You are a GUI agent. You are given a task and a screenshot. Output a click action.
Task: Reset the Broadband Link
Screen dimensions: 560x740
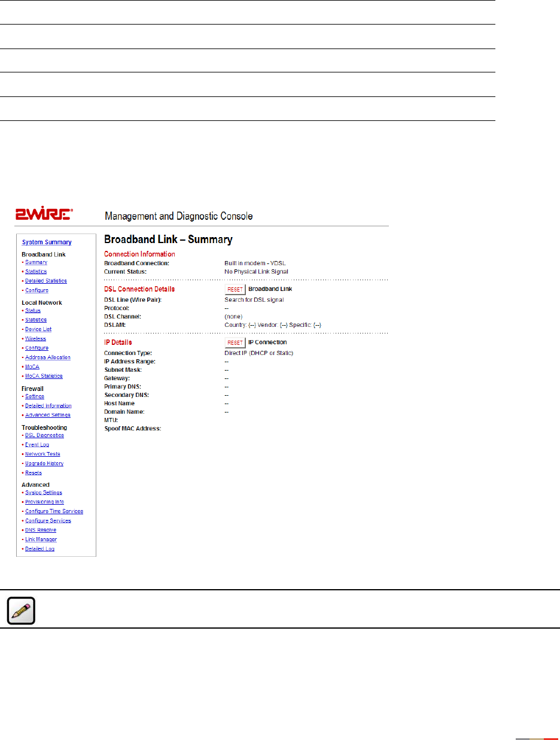click(235, 289)
